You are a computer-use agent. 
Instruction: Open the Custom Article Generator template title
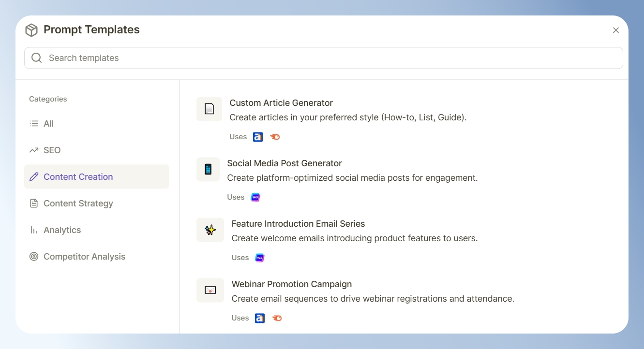pos(281,103)
